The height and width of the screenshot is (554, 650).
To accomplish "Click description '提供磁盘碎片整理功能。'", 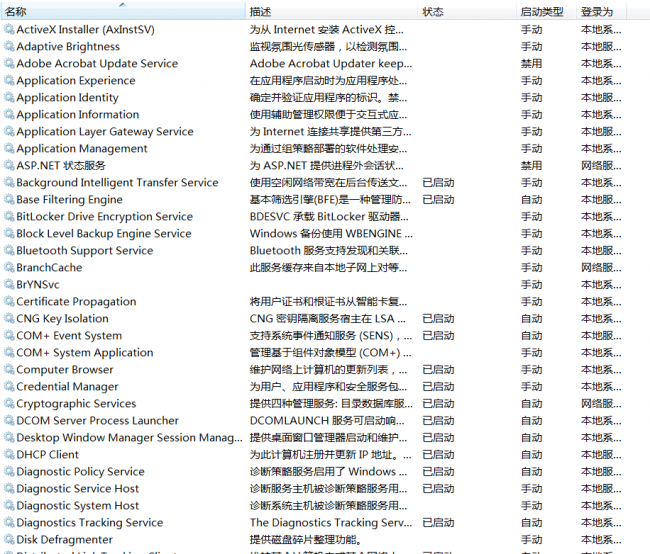I will coord(306,539).
